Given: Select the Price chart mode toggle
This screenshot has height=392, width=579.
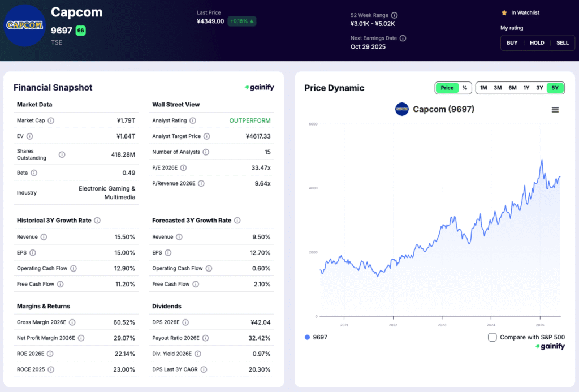Looking at the screenshot, I should pyautogui.click(x=447, y=88).
